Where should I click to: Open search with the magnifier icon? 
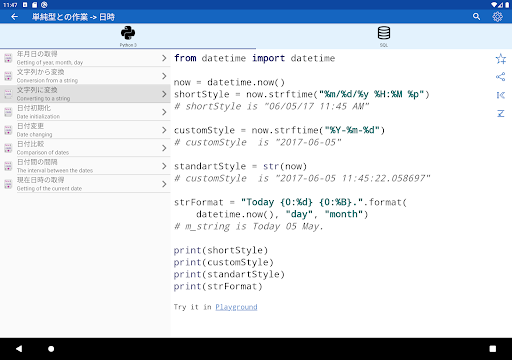pyautogui.click(x=476, y=17)
